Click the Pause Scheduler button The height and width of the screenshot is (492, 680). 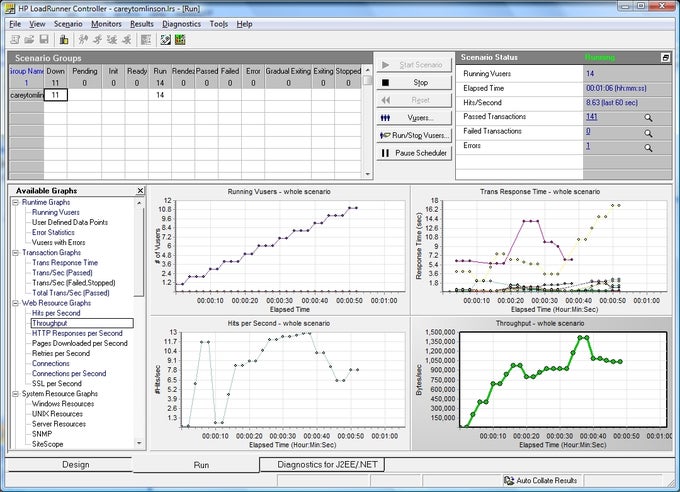pyautogui.click(x=414, y=153)
